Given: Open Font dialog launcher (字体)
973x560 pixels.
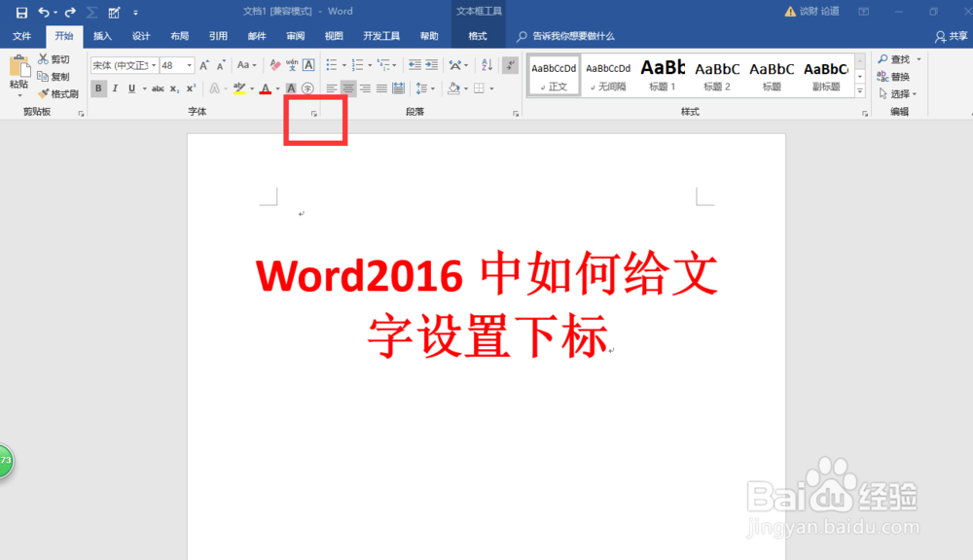Looking at the screenshot, I should coord(314,114).
